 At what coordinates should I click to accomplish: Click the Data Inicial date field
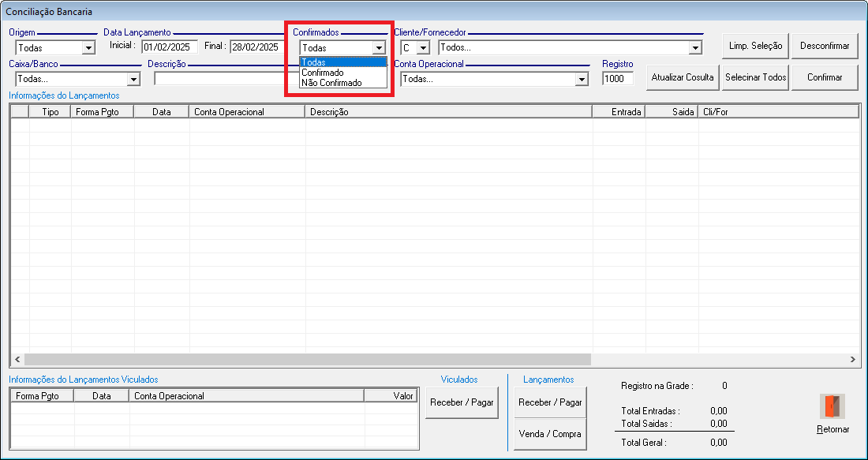(x=170, y=47)
